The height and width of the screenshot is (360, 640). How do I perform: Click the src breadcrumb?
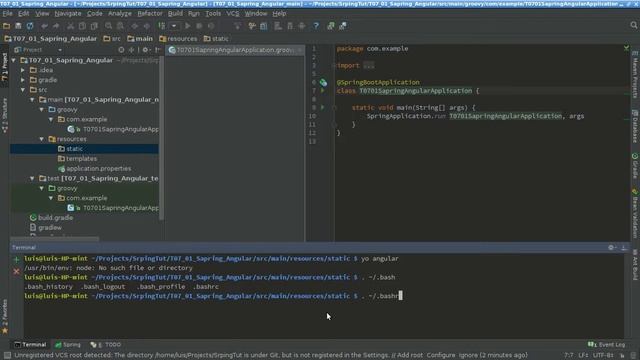click(112, 39)
